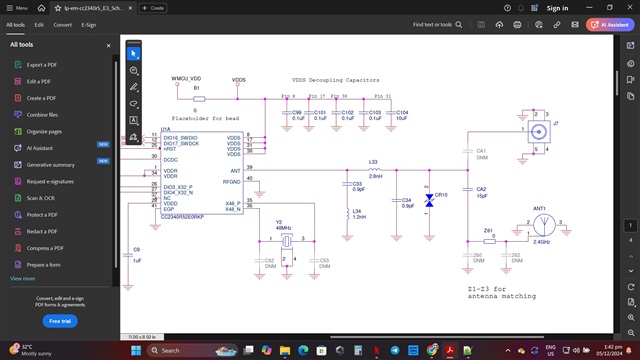Viewport: 640px width, 360px height.
Task: Choose the pen draw tool in floating toolbar
Action: point(133,87)
